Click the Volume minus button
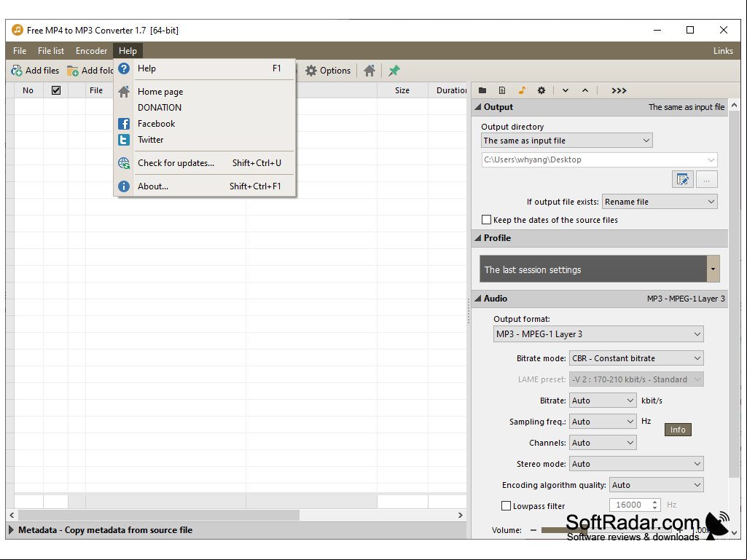Image resolution: width=747 pixels, height=560 pixels. tap(533, 530)
